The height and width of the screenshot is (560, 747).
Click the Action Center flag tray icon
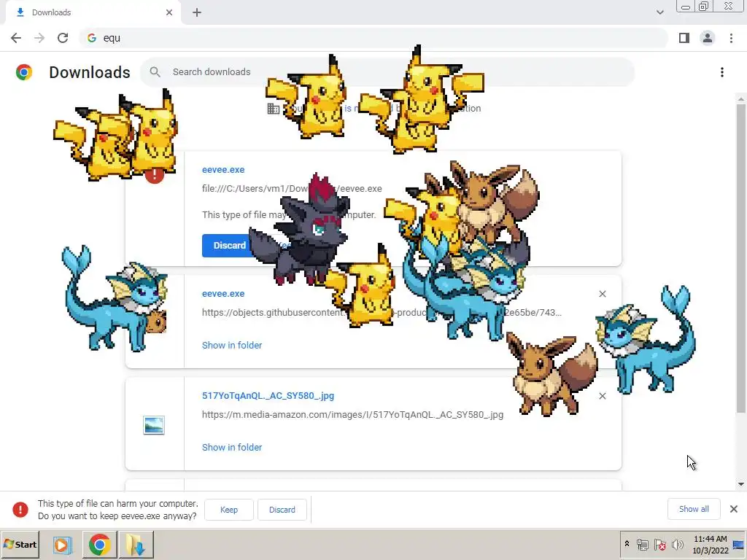[659, 544]
